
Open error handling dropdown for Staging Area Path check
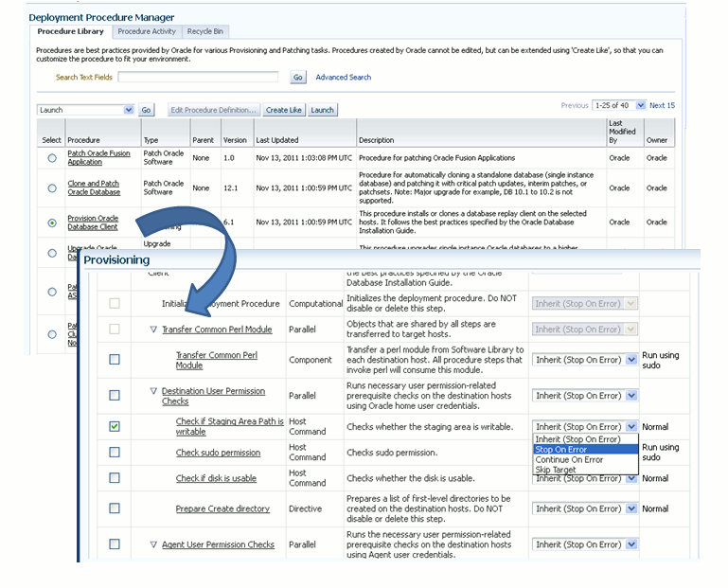584,426
